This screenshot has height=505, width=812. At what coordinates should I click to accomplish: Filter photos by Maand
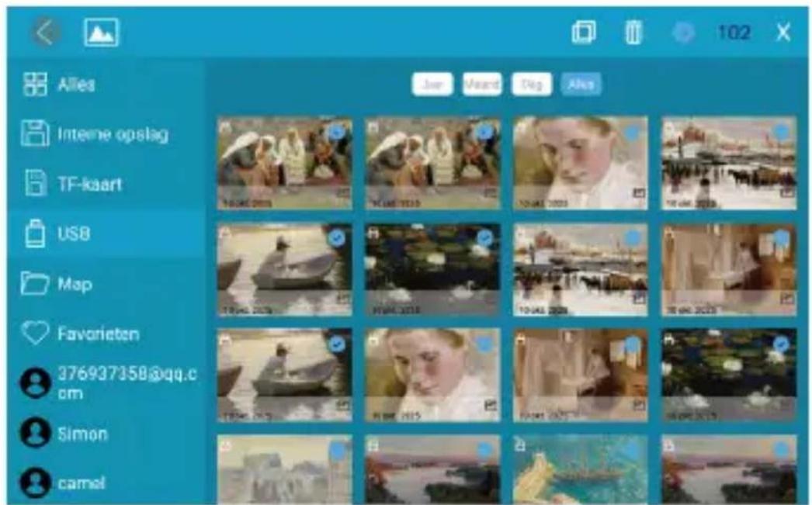click(x=482, y=85)
